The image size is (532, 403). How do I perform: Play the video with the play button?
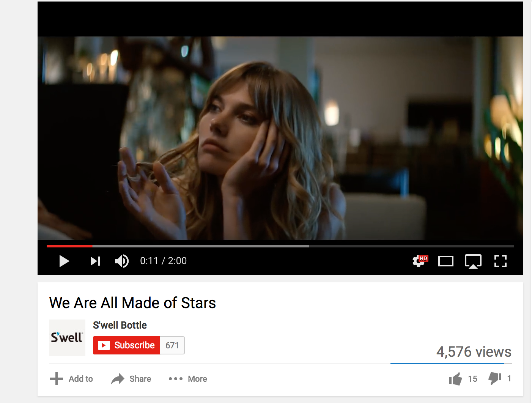tap(64, 261)
